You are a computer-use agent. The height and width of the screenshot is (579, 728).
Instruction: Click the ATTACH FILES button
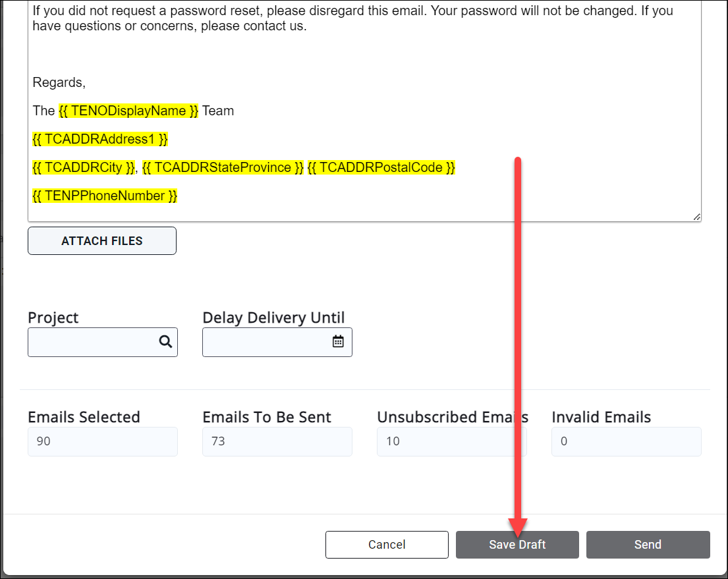pyautogui.click(x=101, y=240)
